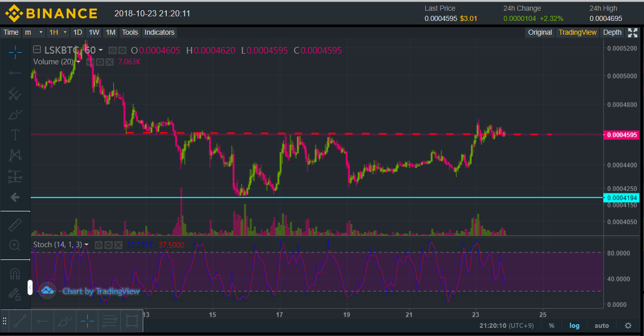Expand the 1H hour interval dropdown
The height and width of the screenshot is (336, 644).
click(x=58, y=32)
